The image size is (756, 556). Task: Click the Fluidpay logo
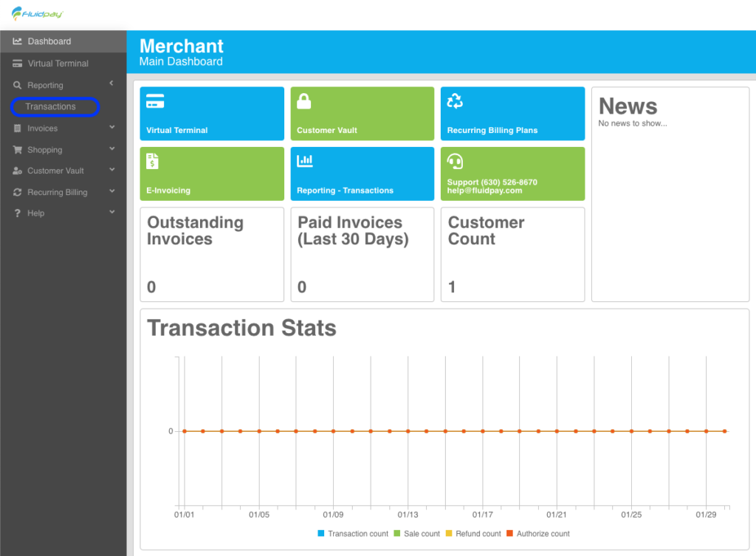click(x=37, y=13)
